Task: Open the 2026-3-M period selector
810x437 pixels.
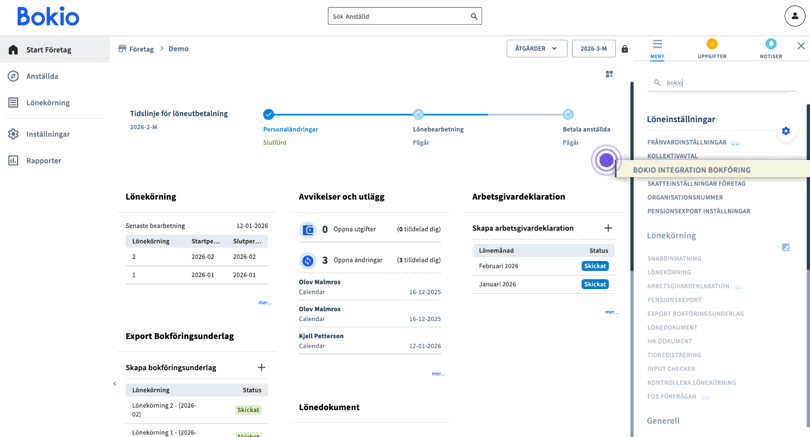Action: 593,49
